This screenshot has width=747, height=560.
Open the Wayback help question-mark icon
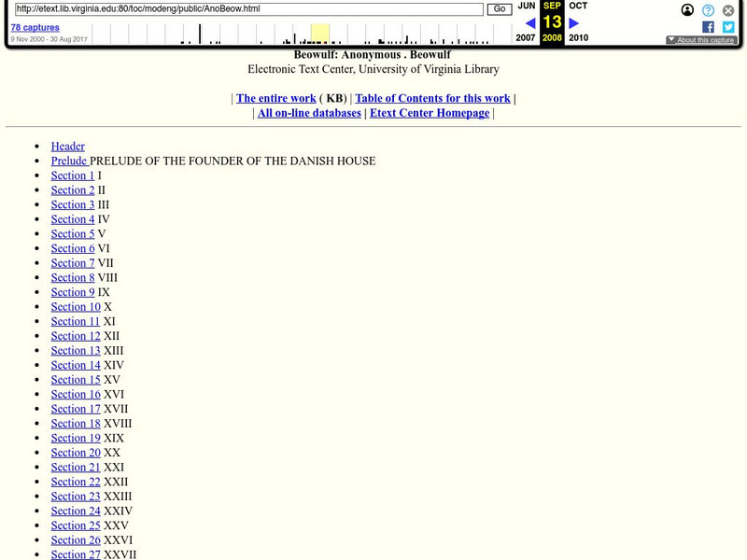pyautogui.click(x=708, y=10)
